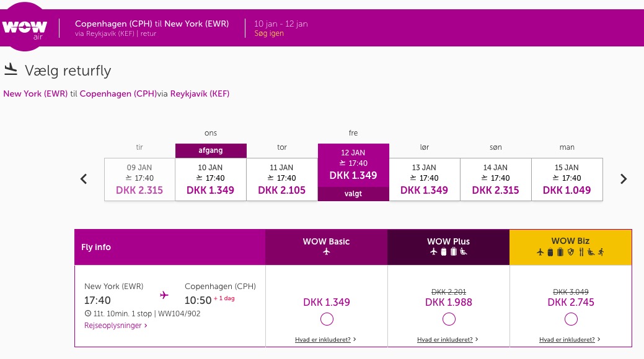Viewport: 644px width, 359px height.
Task: Click the cutlery meal icon in WOW Biz header
Action: click(x=581, y=252)
